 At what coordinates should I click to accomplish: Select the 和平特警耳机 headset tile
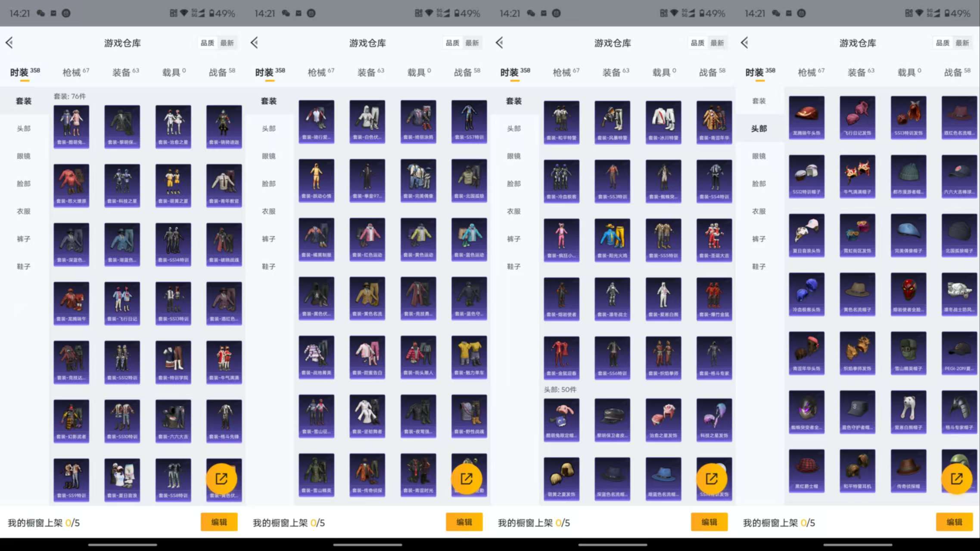857,470
